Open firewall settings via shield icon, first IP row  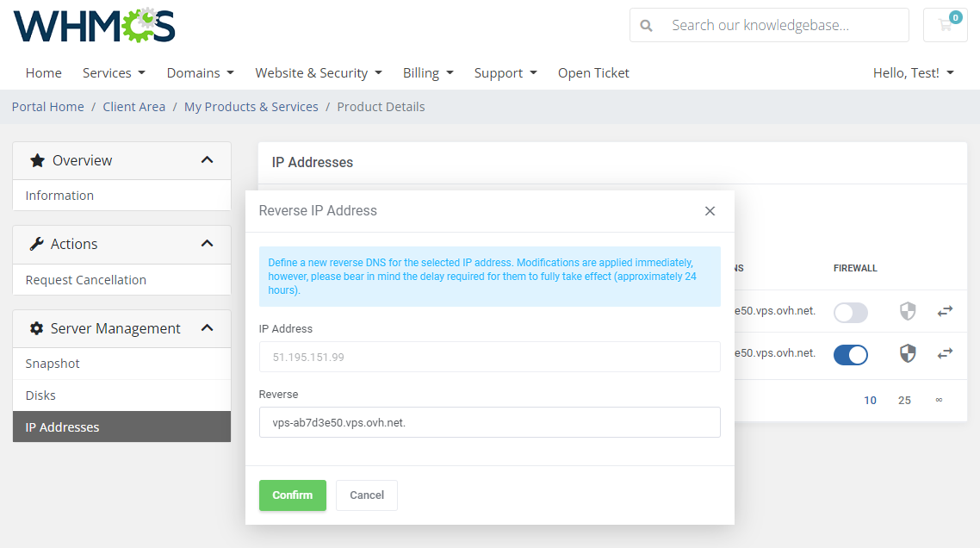[x=908, y=311]
